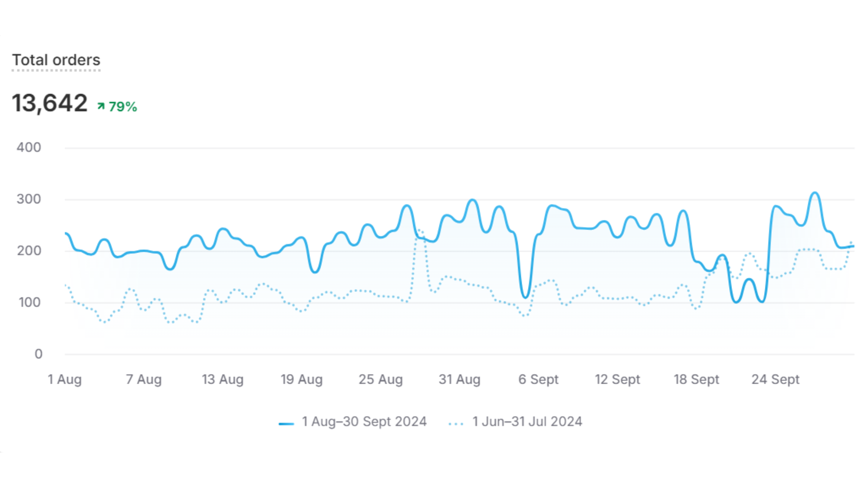Click the solid blue legend line marker

[x=286, y=423]
